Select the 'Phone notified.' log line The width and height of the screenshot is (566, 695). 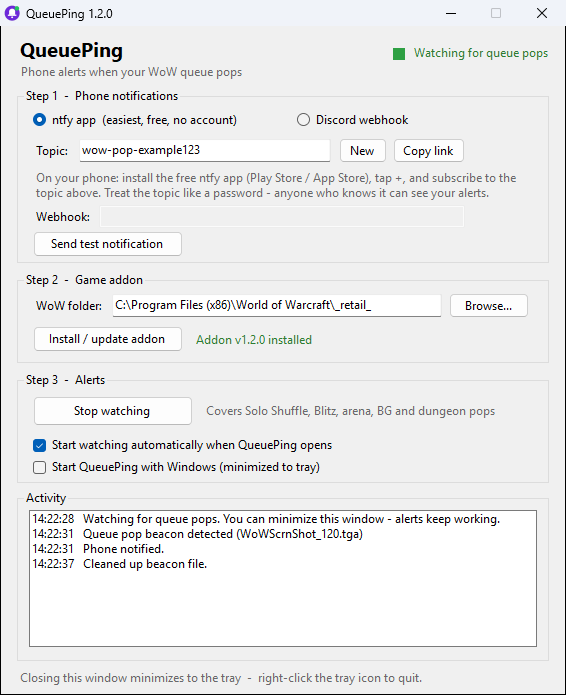[x=98, y=549]
